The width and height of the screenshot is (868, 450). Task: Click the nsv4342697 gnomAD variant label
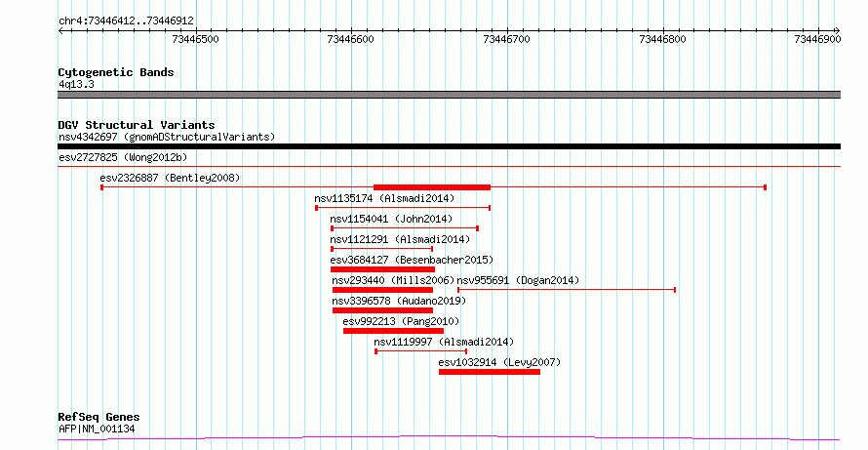tap(167, 137)
